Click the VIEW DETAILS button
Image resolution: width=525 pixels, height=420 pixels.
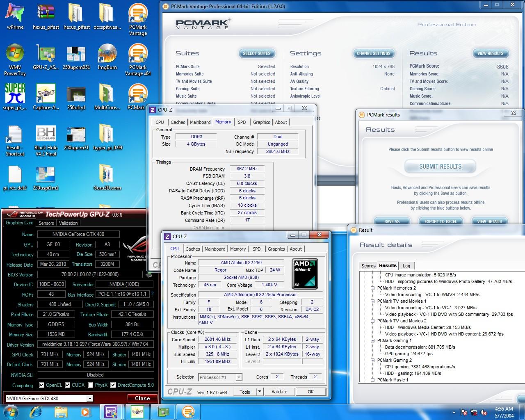[489, 221]
